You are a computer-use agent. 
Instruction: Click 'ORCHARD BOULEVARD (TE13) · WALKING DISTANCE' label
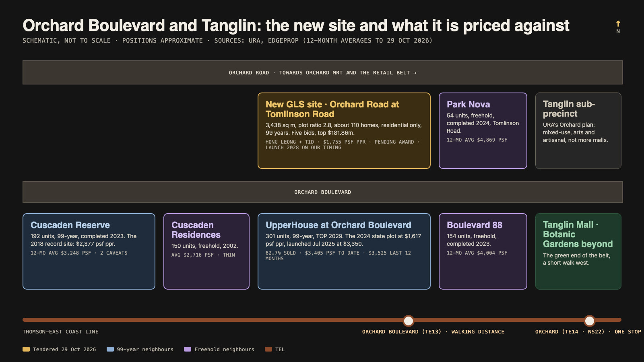click(x=433, y=332)
